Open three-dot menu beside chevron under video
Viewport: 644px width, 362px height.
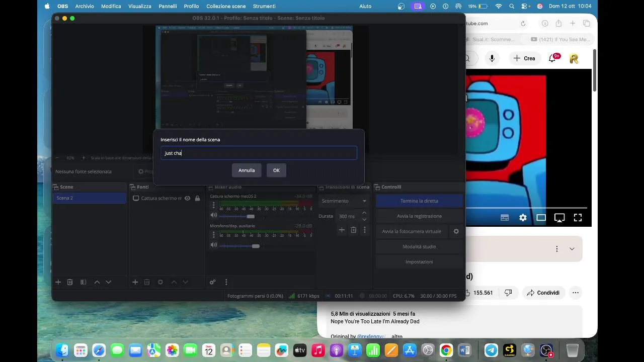click(556, 249)
